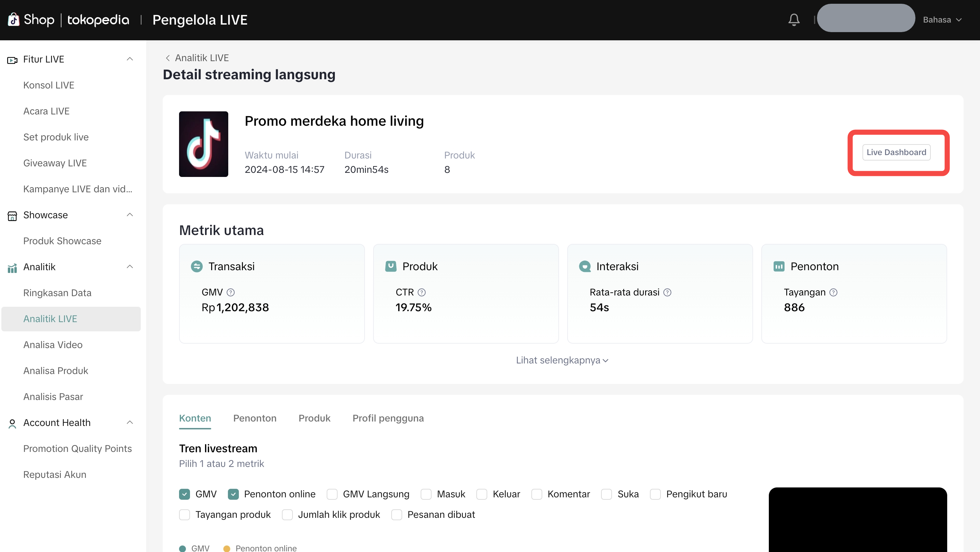Click the Tayangan help icon
This screenshot has width=980, height=552.
click(x=833, y=292)
